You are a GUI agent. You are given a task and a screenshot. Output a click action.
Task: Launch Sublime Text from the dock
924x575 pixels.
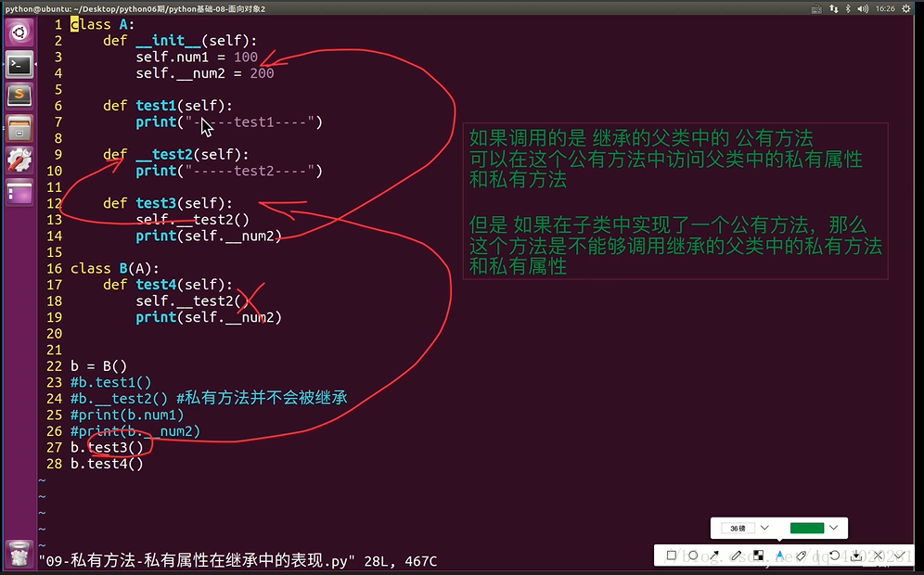tap(19, 96)
